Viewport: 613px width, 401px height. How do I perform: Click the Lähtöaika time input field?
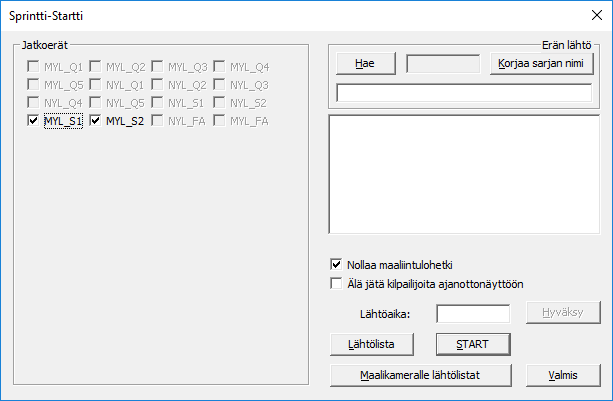473,314
